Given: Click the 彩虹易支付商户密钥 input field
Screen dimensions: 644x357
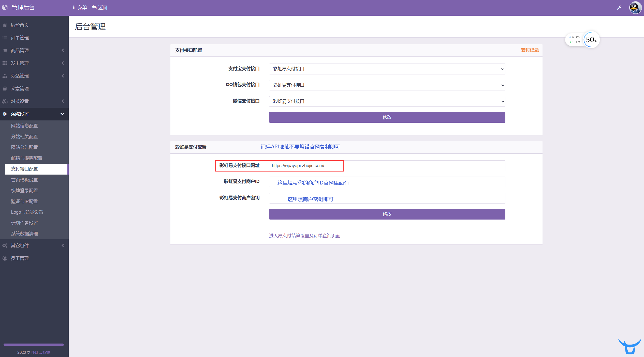Looking at the screenshot, I should (387, 198).
